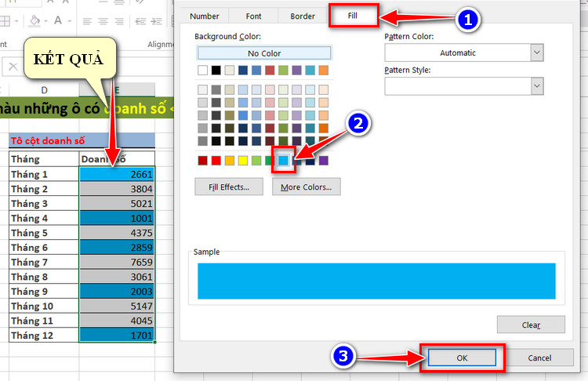Choose No Color background
This screenshot has width=588, height=381.
pos(264,53)
